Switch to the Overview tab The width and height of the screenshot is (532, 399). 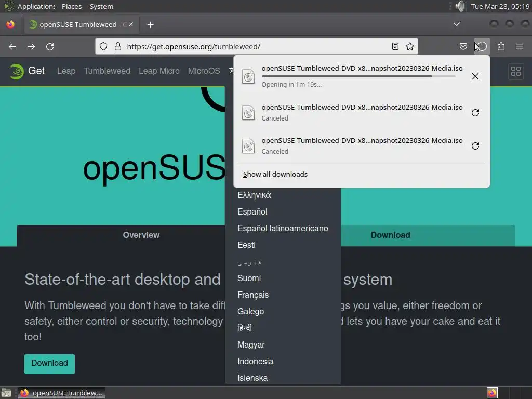point(141,235)
